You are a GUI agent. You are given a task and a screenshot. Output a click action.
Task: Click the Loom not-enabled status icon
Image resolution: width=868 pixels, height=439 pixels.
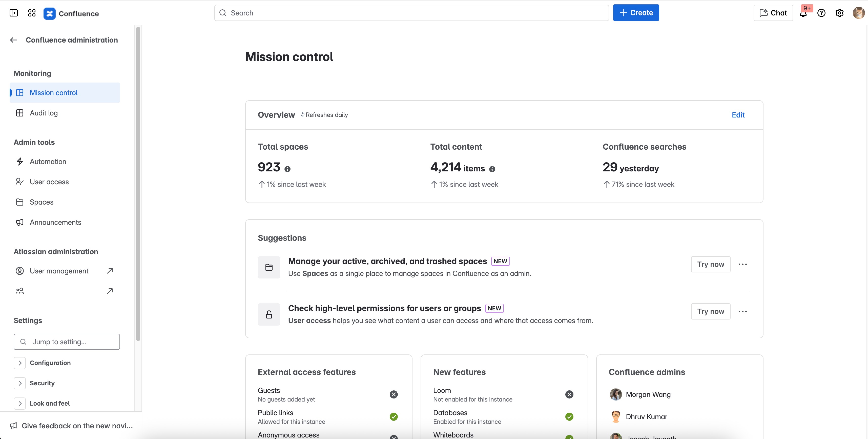[569, 394]
